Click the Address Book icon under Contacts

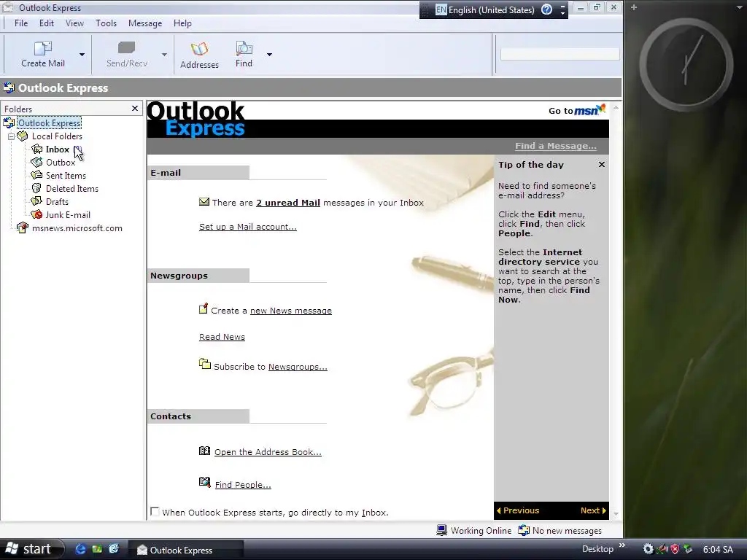click(x=204, y=451)
